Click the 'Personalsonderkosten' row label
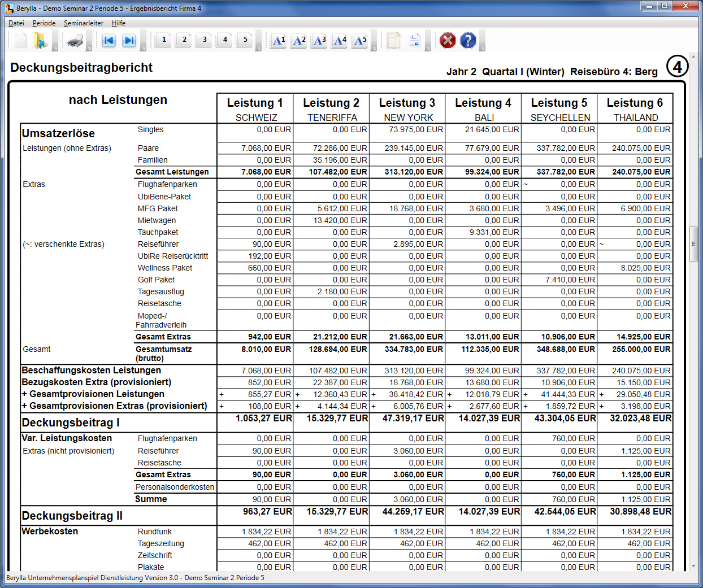This screenshot has height=588, width=703. [175, 487]
